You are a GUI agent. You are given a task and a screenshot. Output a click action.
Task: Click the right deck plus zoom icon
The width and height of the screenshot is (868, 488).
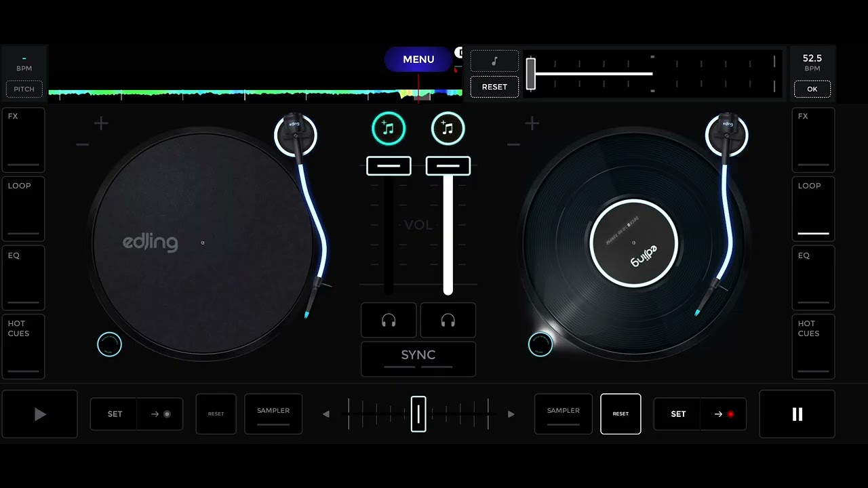pos(532,123)
